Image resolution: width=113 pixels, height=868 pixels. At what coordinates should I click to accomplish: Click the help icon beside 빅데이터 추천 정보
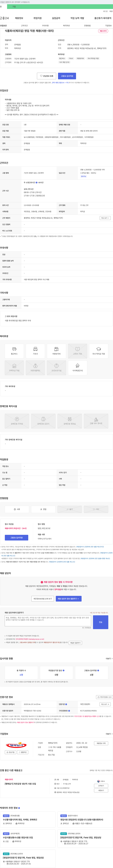[19, 808]
